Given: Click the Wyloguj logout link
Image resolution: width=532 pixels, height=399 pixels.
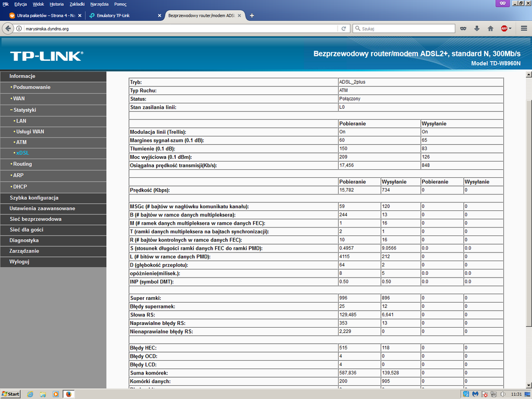Looking at the screenshot, I should [x=19, y=262].
